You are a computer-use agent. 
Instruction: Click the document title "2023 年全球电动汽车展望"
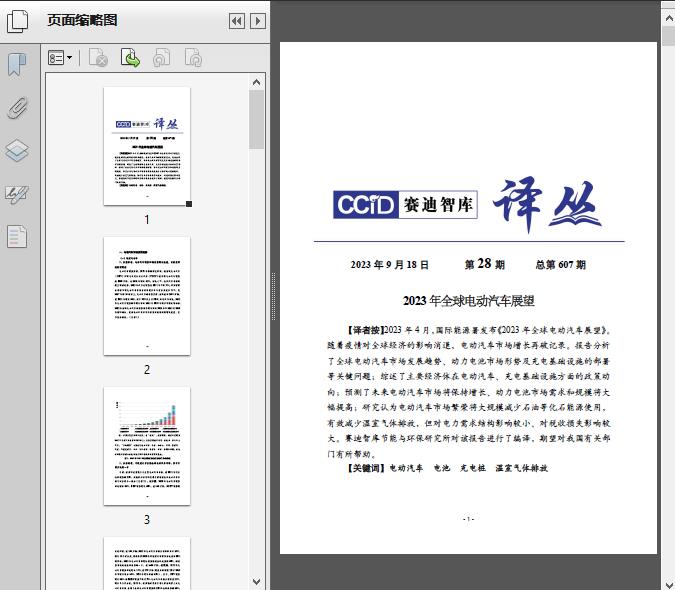click(468, 301)
